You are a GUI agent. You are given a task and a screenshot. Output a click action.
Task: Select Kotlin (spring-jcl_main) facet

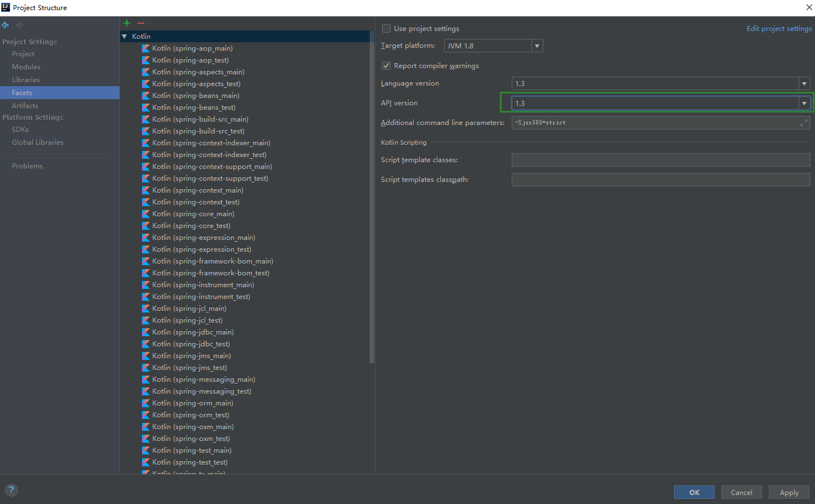click(189, 309)
